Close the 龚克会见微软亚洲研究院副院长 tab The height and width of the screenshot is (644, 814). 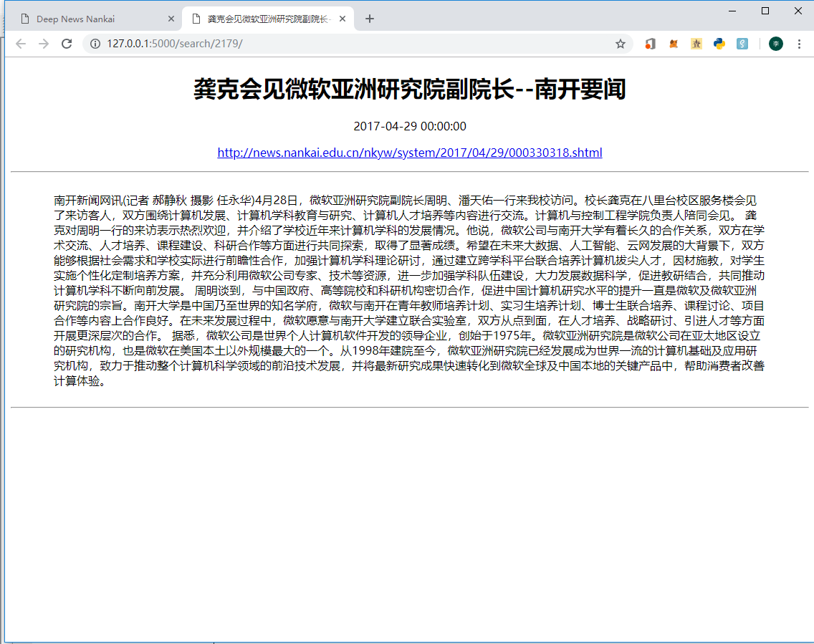click(x=342, y=19)
